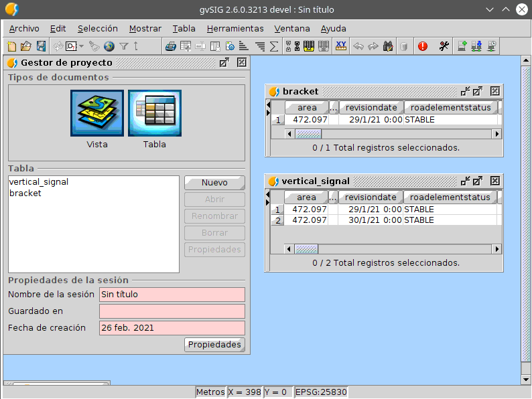Sort ascending with the bars icon

click(244, 46)
